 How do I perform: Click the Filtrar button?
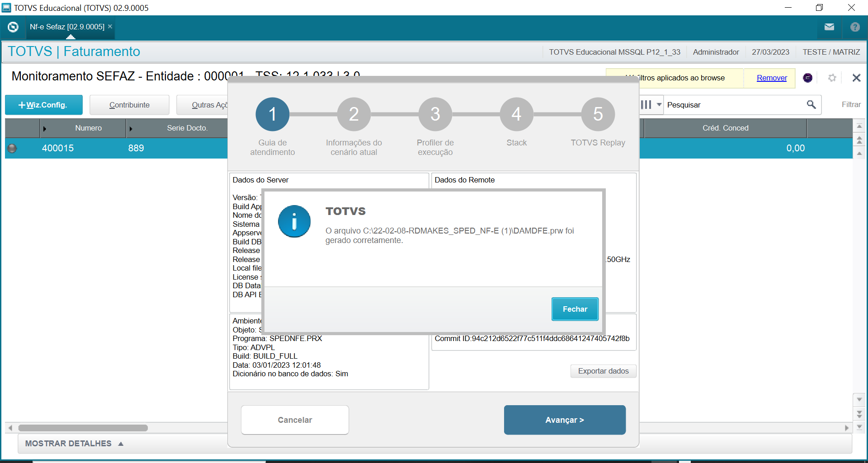(851, 105)
